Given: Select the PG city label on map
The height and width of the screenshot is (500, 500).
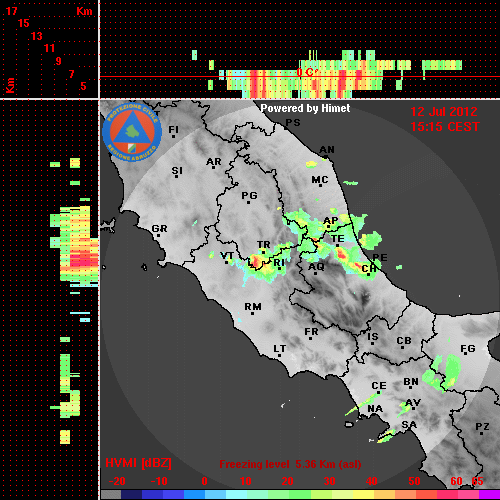Looking at the screenshot, I should tap(249, 195).
